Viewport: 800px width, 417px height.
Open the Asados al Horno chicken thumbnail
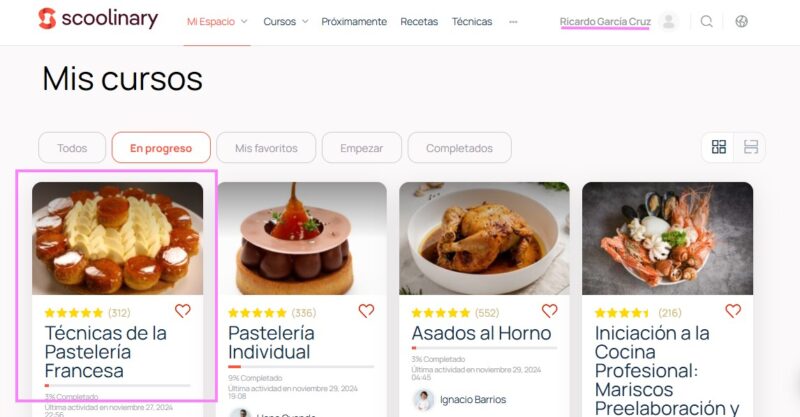(x=484, y=238)
